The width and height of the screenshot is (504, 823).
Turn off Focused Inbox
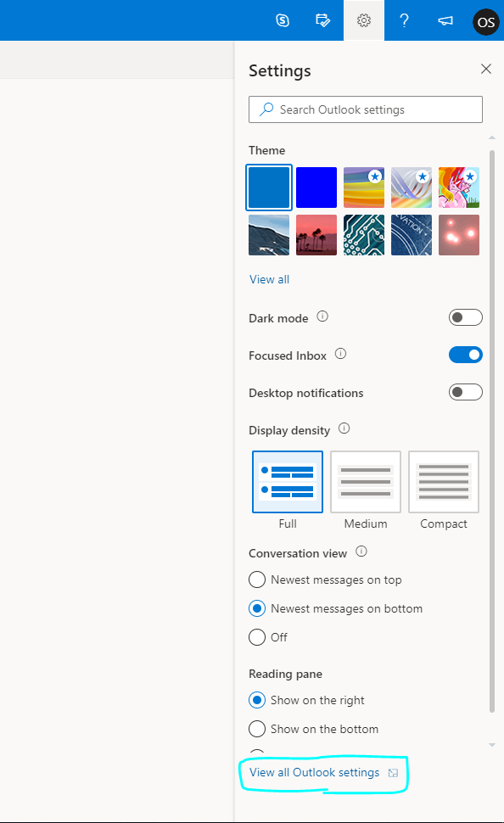pos(465,355)
